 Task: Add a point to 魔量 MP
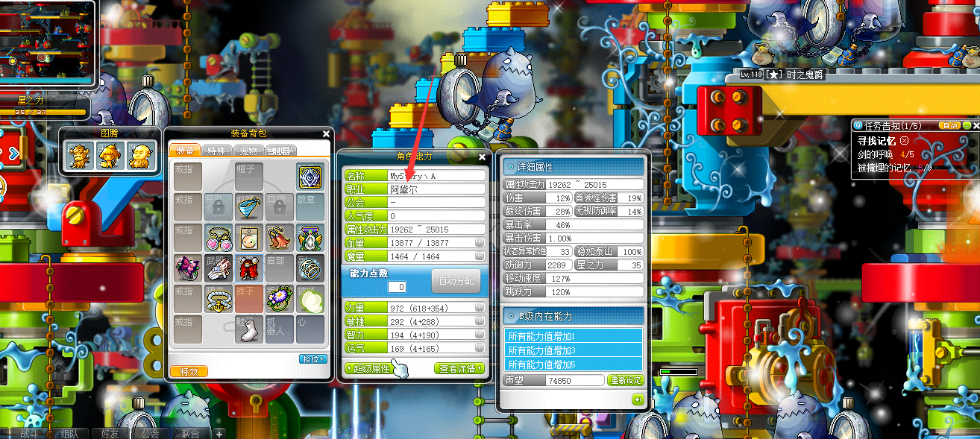(x=480, y=256)
